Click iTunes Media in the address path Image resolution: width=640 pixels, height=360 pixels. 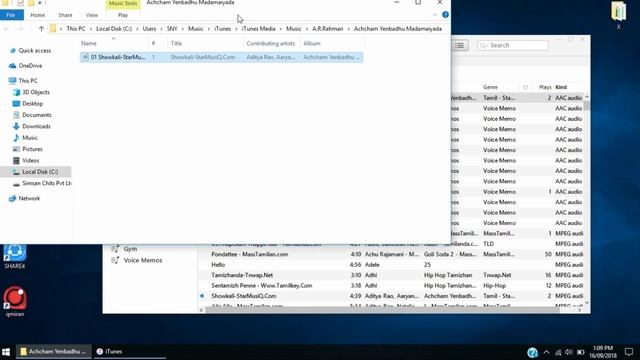click(x=258, y=29)
